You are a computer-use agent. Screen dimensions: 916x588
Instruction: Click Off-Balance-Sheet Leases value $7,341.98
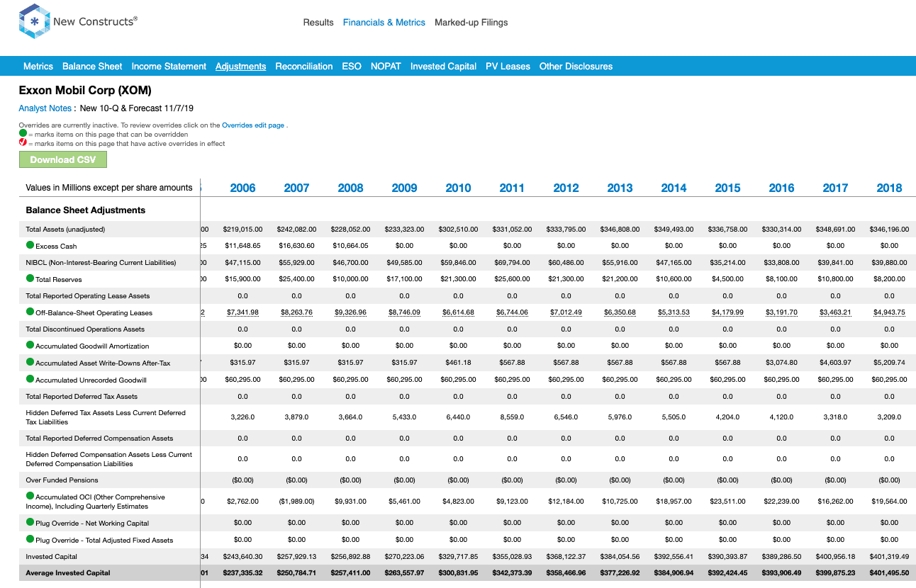(x=242, y=312)
